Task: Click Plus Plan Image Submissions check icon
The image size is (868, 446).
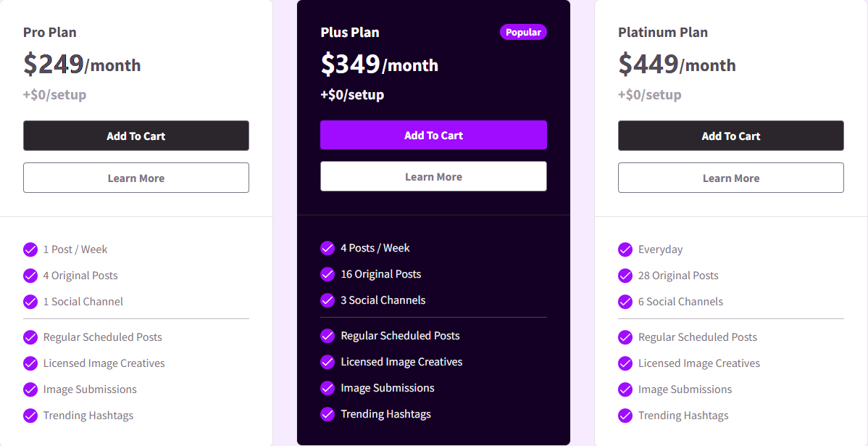Action: [327, 388]
